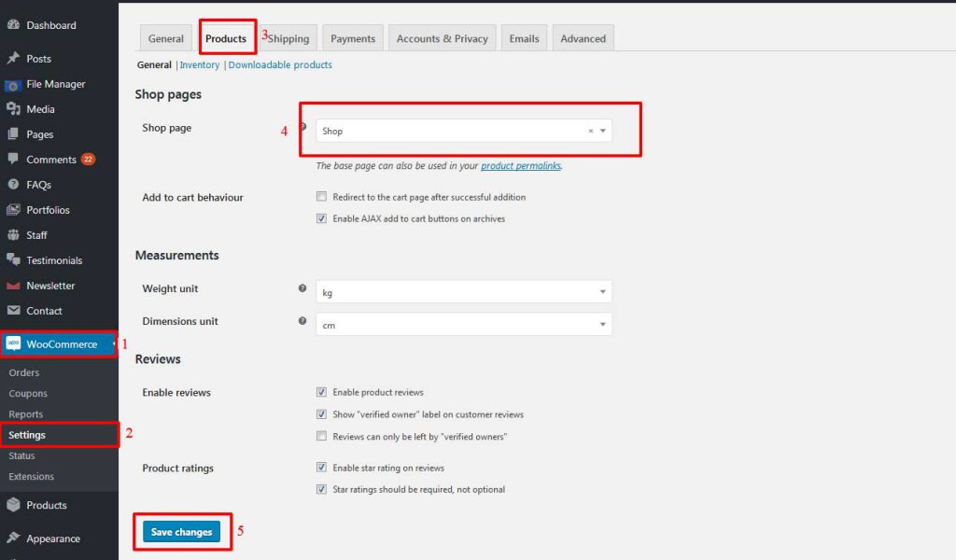The width and height of the screenshot is (956, 560).
Task: Click the 22 pending comments badge
Action: coord(89,159)
